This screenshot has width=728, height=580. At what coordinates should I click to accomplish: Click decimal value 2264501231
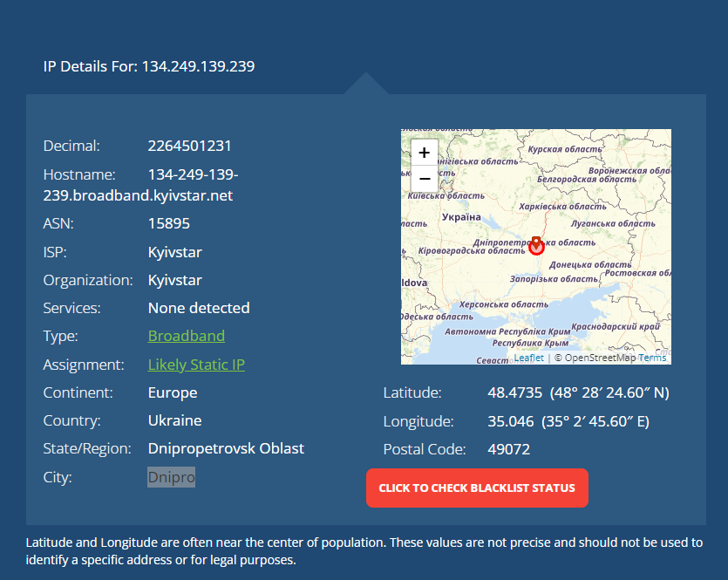tap(189, 146)
